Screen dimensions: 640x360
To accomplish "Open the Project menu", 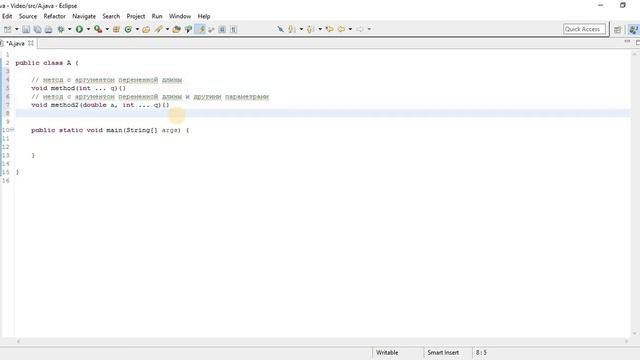I will [x=136, y=16].
